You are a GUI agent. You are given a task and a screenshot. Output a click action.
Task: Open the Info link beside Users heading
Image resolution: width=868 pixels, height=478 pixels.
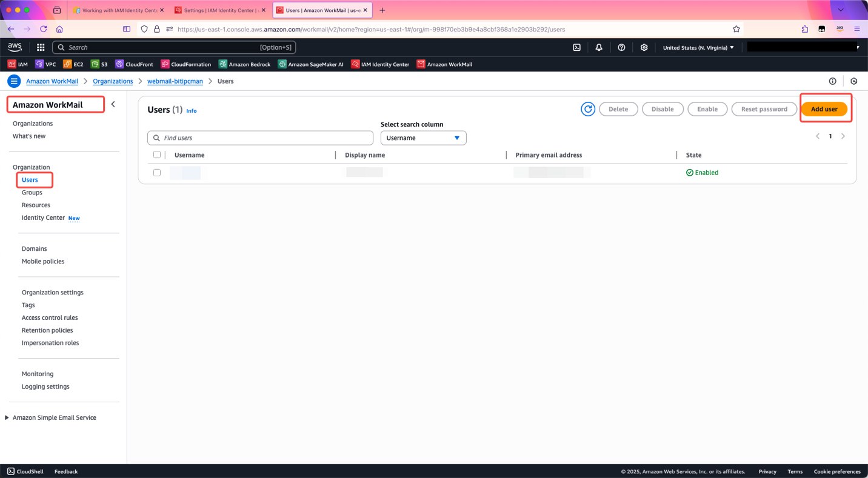(192, 111)
